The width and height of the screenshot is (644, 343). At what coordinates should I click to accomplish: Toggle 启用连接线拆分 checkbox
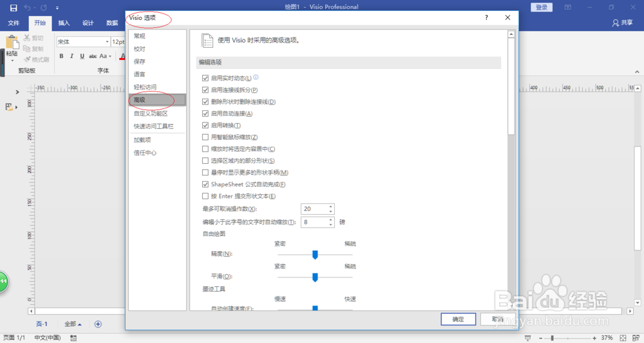coord(205,90)
